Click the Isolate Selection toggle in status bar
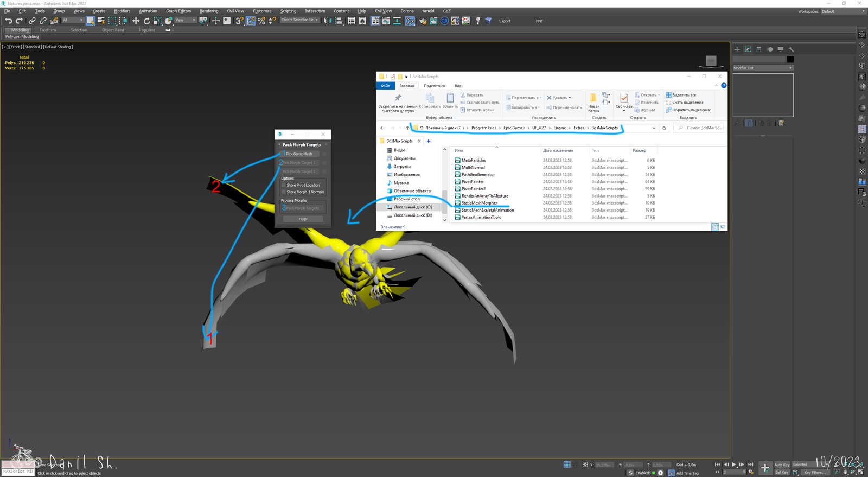The image size is (868, 477). pos(567,465)
